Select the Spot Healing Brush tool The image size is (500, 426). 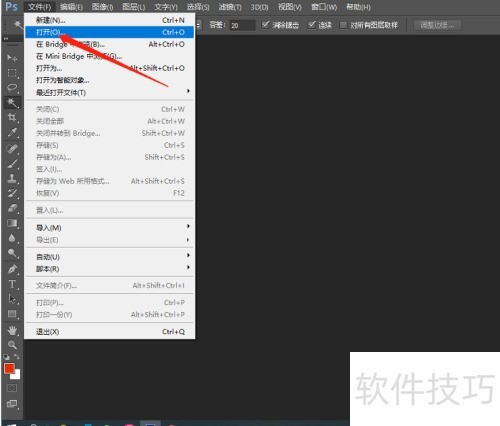[x=12, y=149]
